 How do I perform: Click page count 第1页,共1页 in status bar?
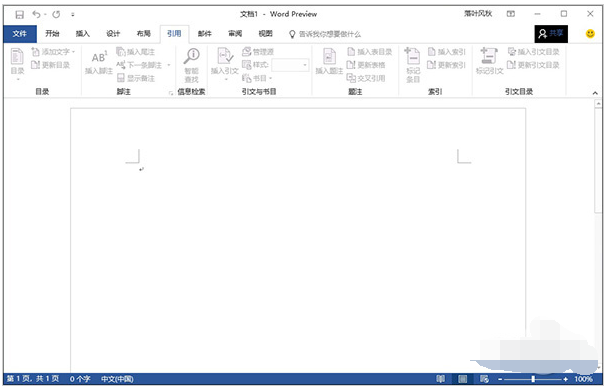click(33, 379)
